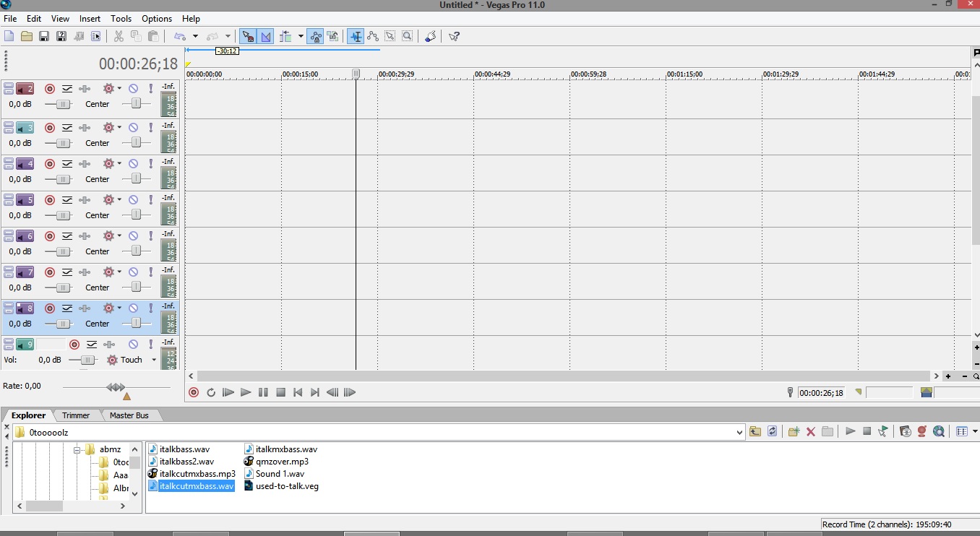Open the Touch automation mode dropdown
980x536 pixels.
(x=154, y=360)
